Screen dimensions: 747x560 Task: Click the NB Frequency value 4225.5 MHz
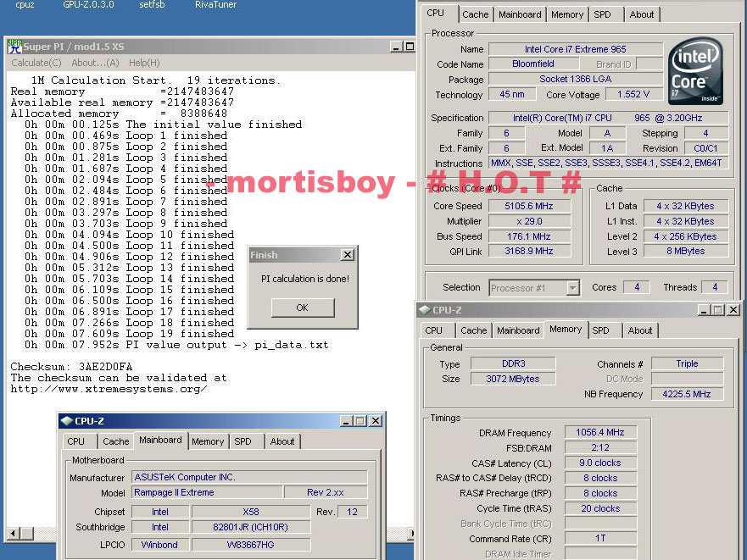point(687,394)
